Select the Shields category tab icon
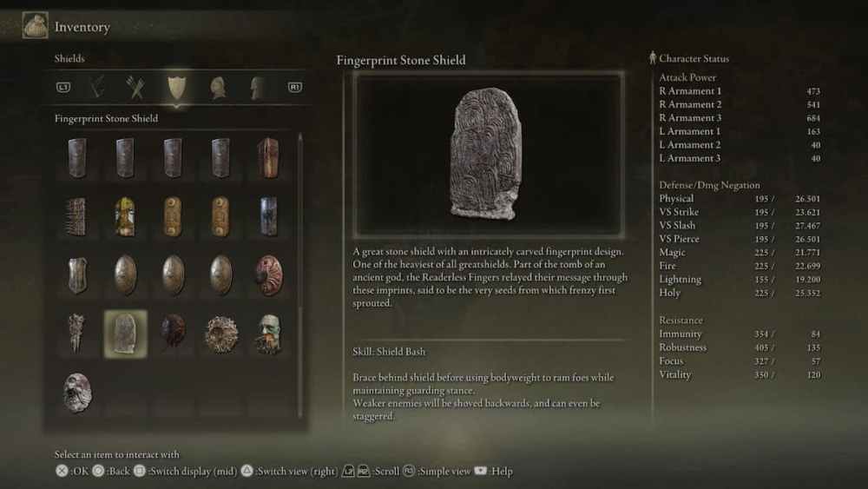Viewport: 868px width, 489px height. (176, 88)
